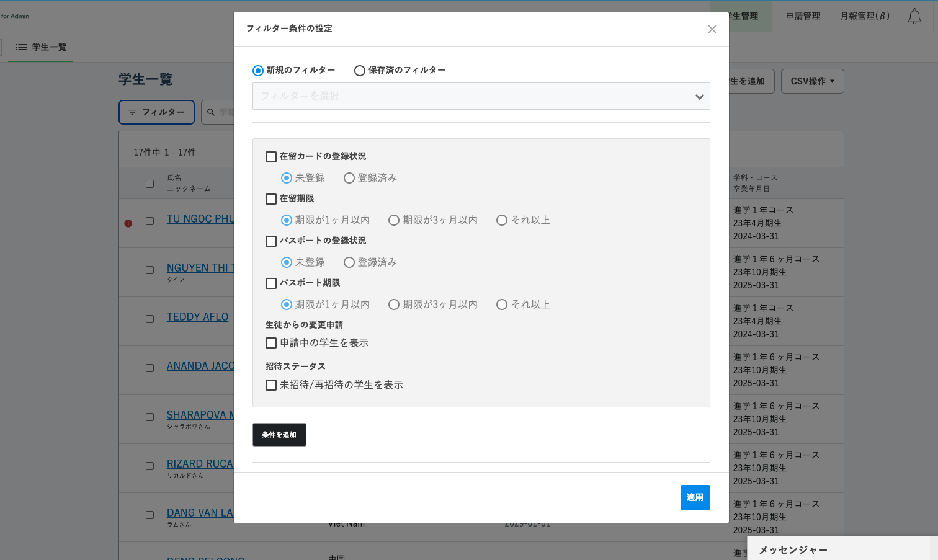Open DANG VAN LA student link

pos(200,513)
